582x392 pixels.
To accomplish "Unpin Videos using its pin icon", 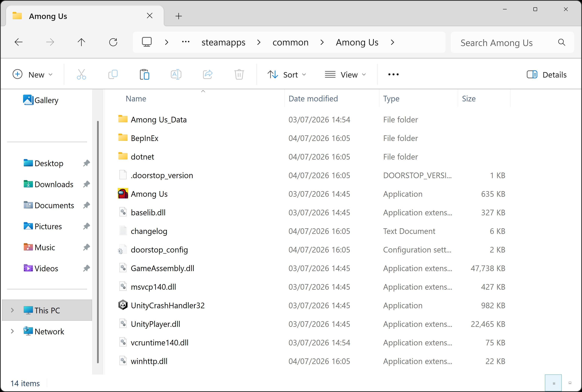I will [87, 268].
